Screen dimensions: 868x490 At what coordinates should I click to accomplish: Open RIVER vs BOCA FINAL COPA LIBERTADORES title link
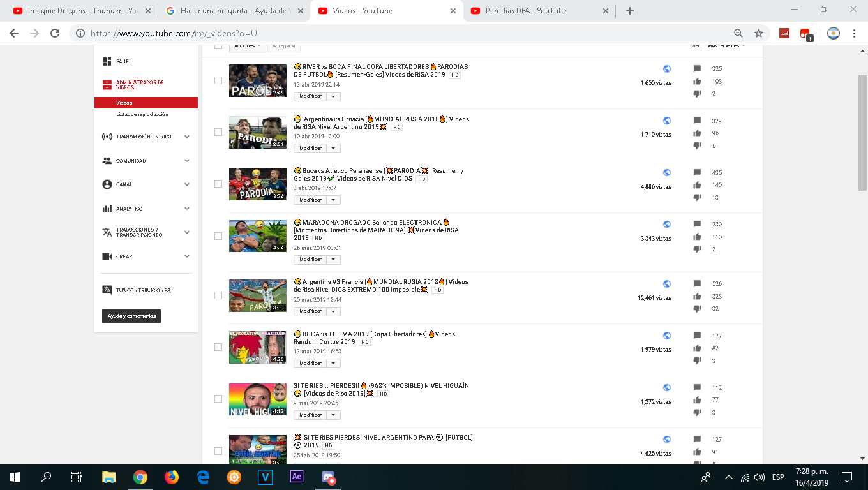tap(381, 71)
